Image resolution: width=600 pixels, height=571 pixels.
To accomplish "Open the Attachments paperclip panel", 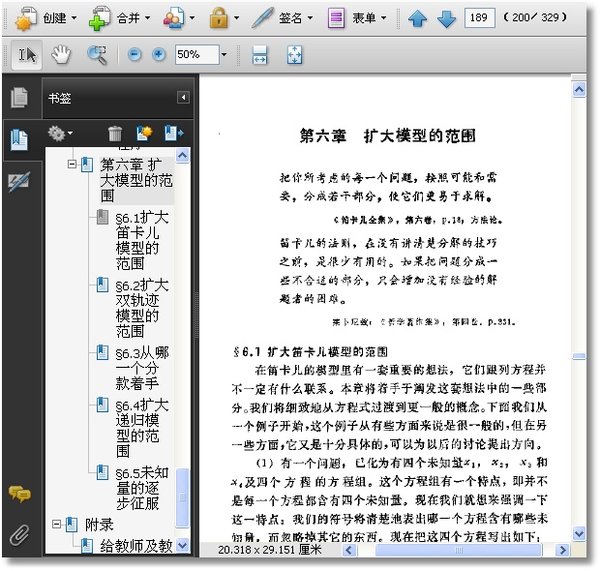I will pyautogui.click(x=18, y=534).
